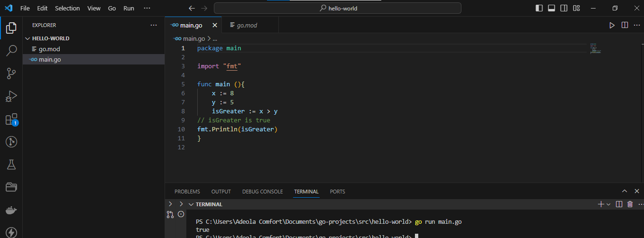Open the PROBLEMS panel tab

(x=187, y=192)
